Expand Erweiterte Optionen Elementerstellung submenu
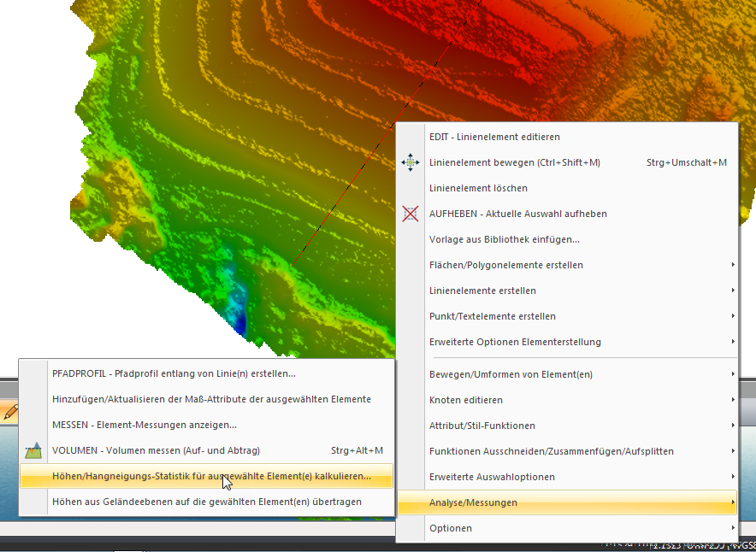Screen dimensions: 756x552 [x=567, y=342]
